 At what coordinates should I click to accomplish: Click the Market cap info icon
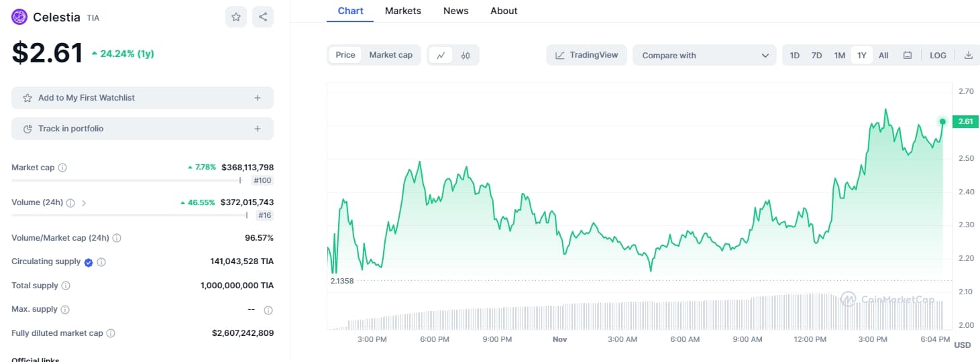click(62, 168)
